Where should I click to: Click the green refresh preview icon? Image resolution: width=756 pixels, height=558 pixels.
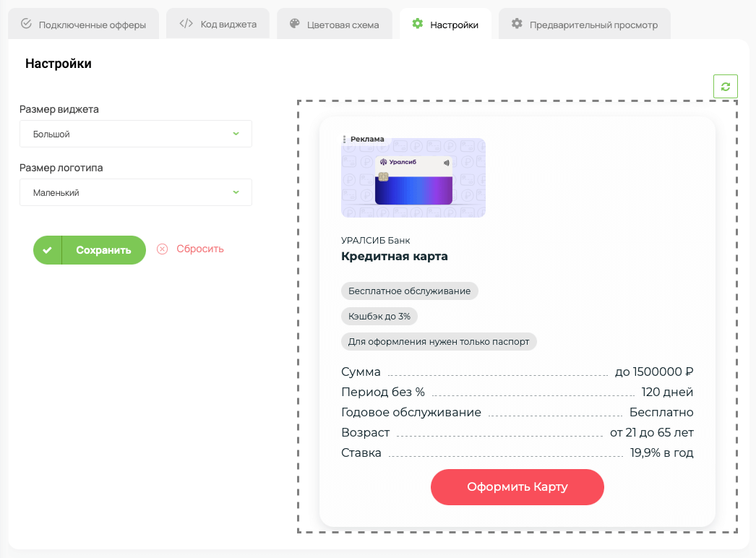pos(725,86)
